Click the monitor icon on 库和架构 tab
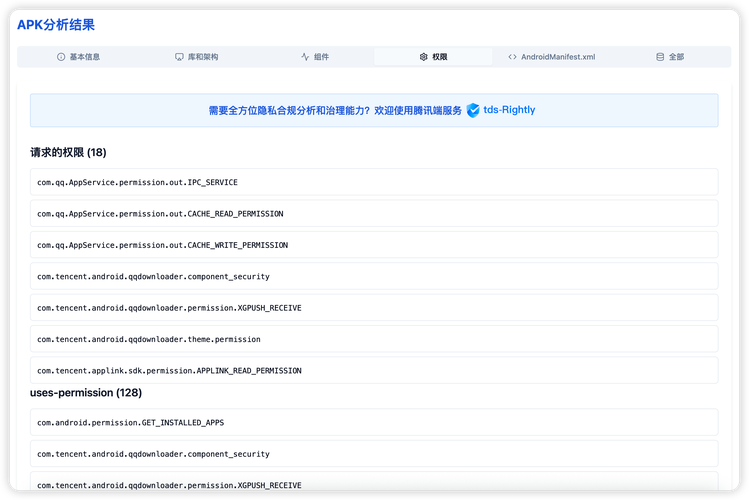 pyautogui.click(x=179, y=57)
